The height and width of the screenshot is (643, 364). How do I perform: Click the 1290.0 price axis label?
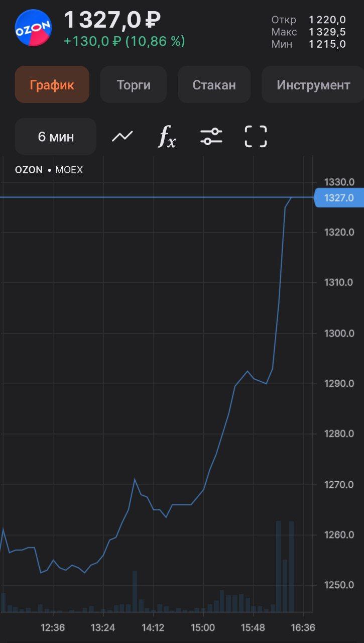point(339,383)
